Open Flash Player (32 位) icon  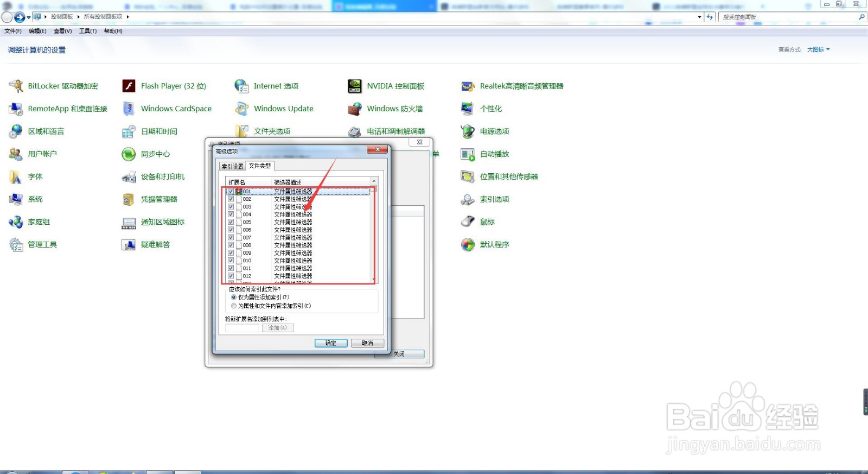tap(129, 86)
